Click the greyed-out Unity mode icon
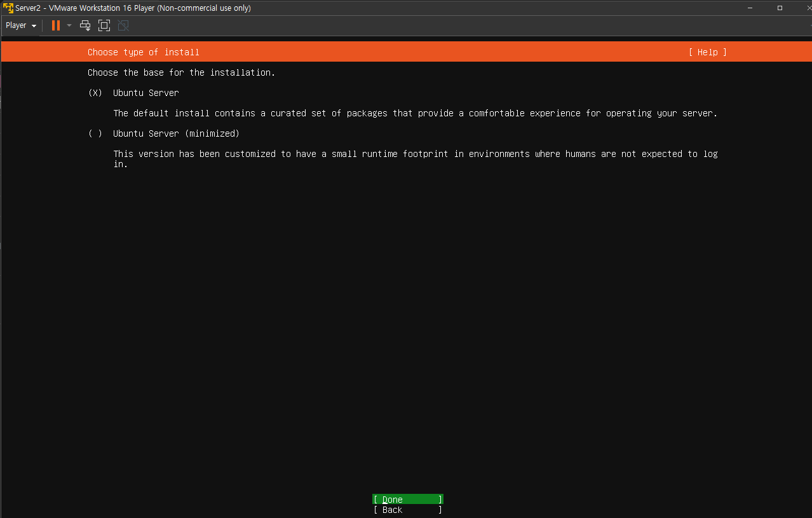812x518 pixels. pyautogui.click(x=123, y=25)
